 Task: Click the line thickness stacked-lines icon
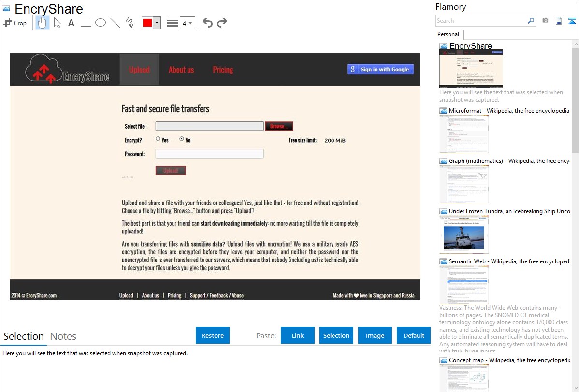173,23
